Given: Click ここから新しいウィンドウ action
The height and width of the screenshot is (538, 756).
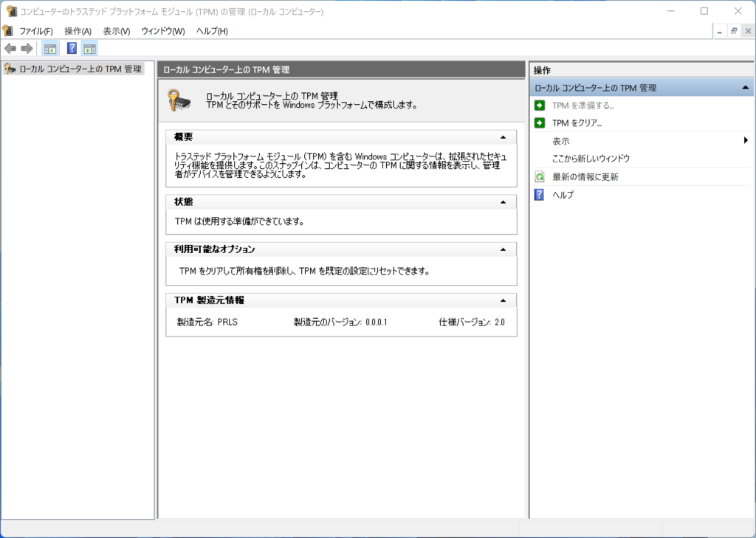Looking at the screenshot, I should (591, 159).
